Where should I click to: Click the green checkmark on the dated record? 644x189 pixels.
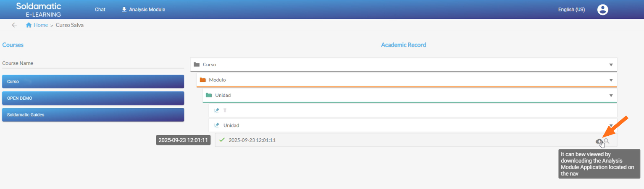coord(222,140)
